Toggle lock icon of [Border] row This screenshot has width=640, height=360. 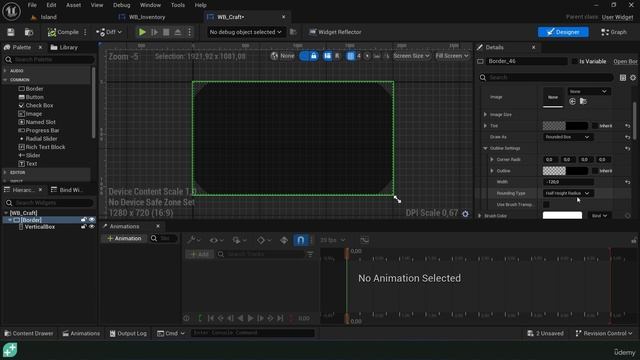click(84, 220)
